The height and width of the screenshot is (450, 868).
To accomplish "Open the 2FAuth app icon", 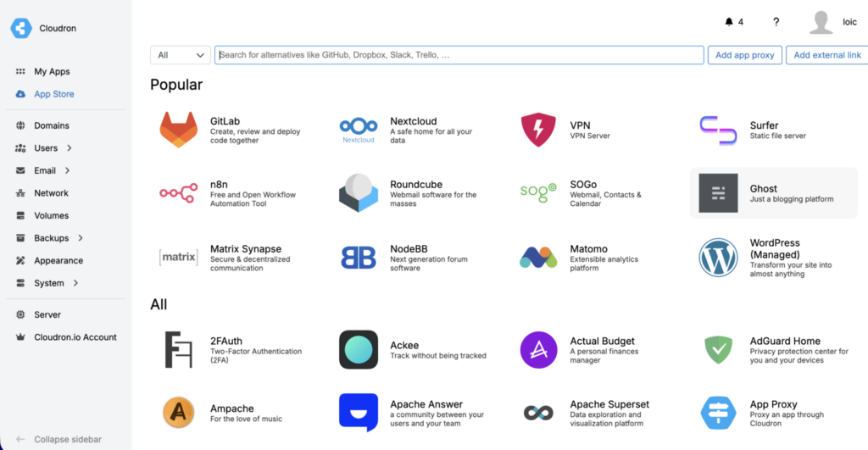I will (178, 350).
